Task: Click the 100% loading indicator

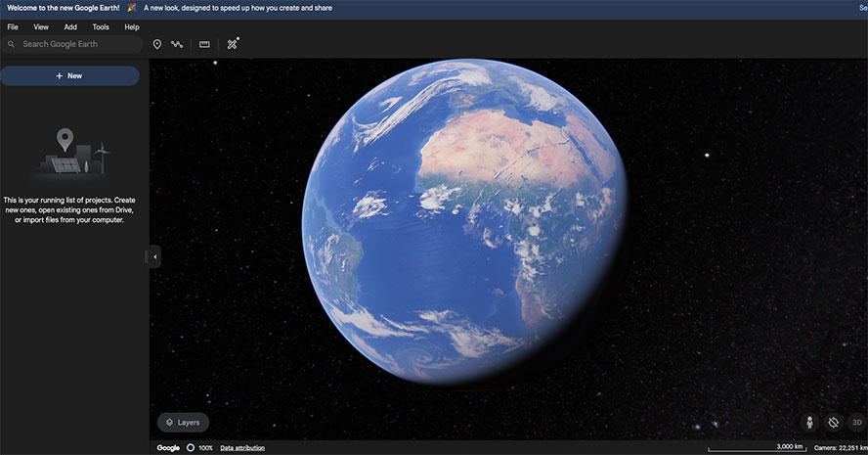Action: click(x=199, y=448)
